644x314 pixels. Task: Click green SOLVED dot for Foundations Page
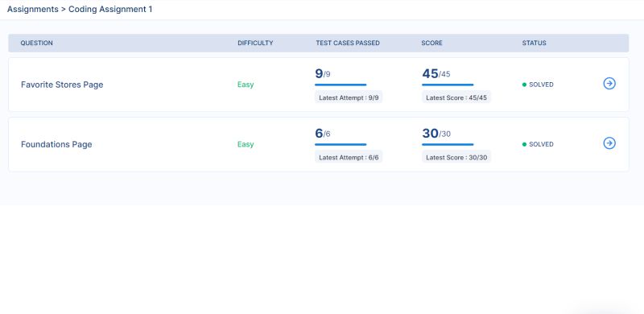[524, 144]
